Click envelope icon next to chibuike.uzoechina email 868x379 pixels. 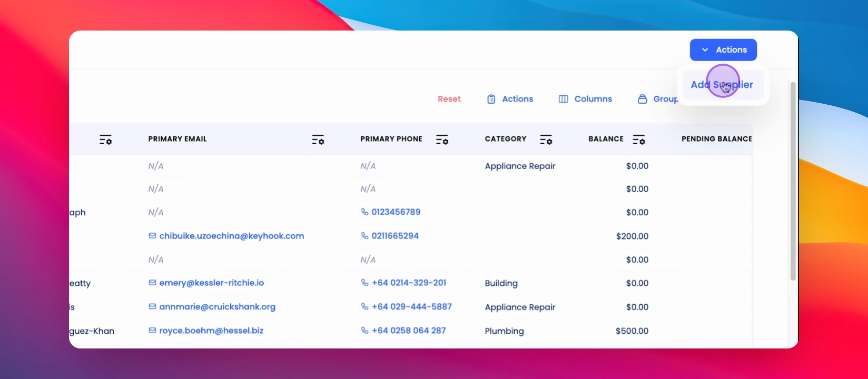[152, 236]
